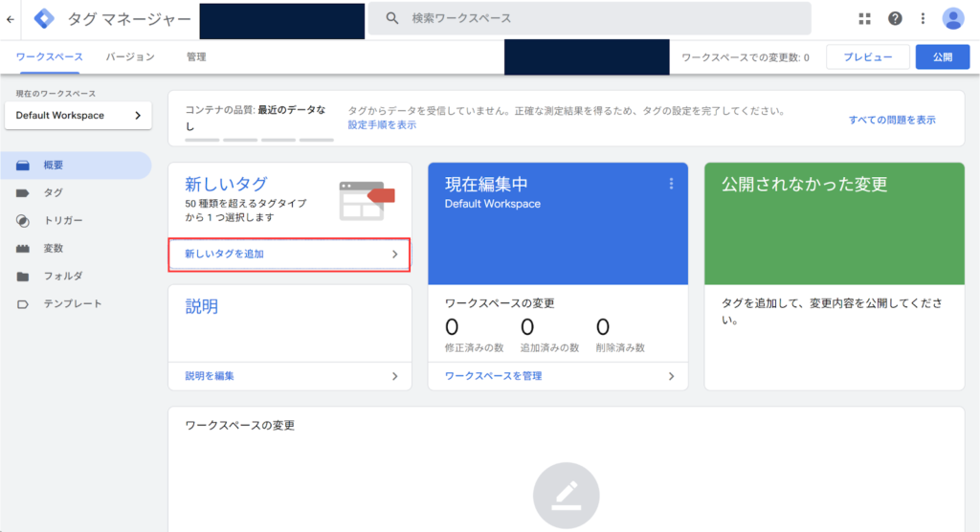Click the back arrow icon
This screenshot has height=532, width=980.
[x=11, y=18]
